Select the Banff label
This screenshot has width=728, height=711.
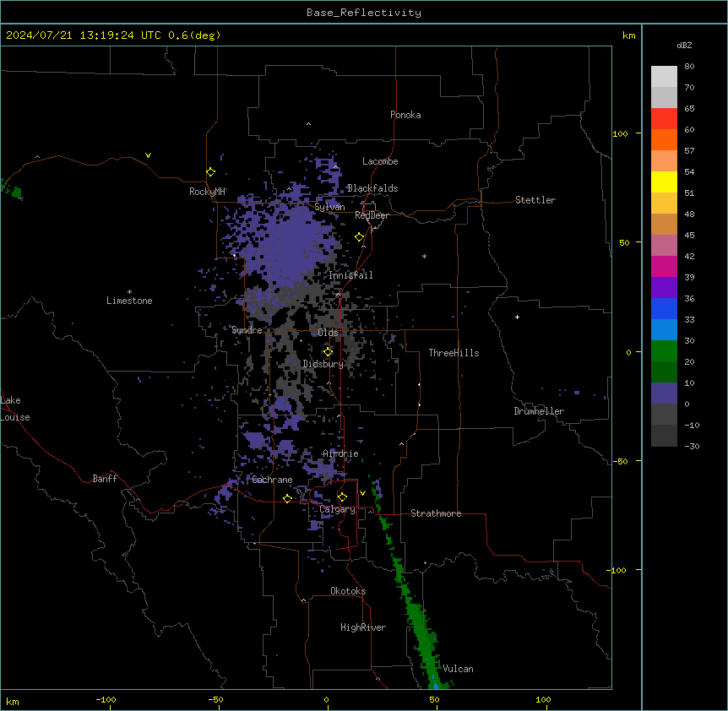pyautogui.click(x=105, y=479)
